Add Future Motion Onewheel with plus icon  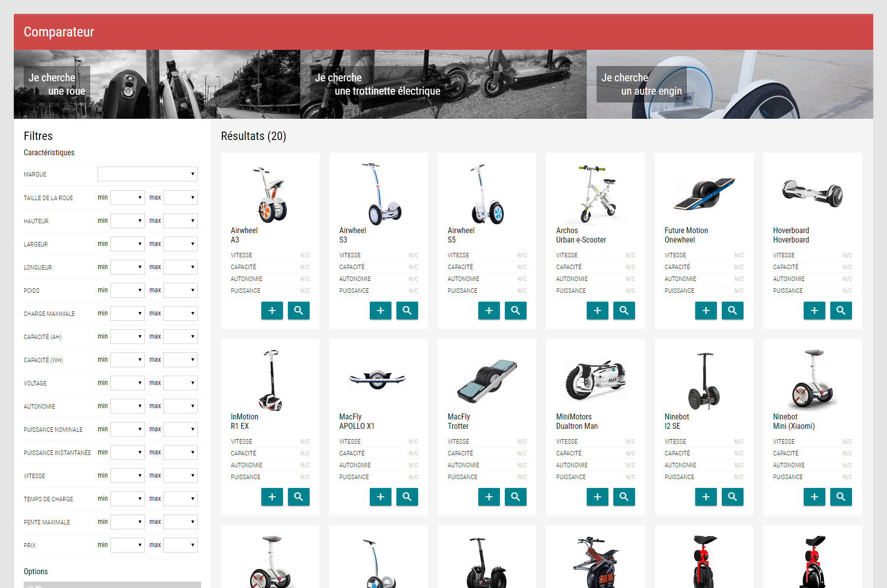point(706,311)
